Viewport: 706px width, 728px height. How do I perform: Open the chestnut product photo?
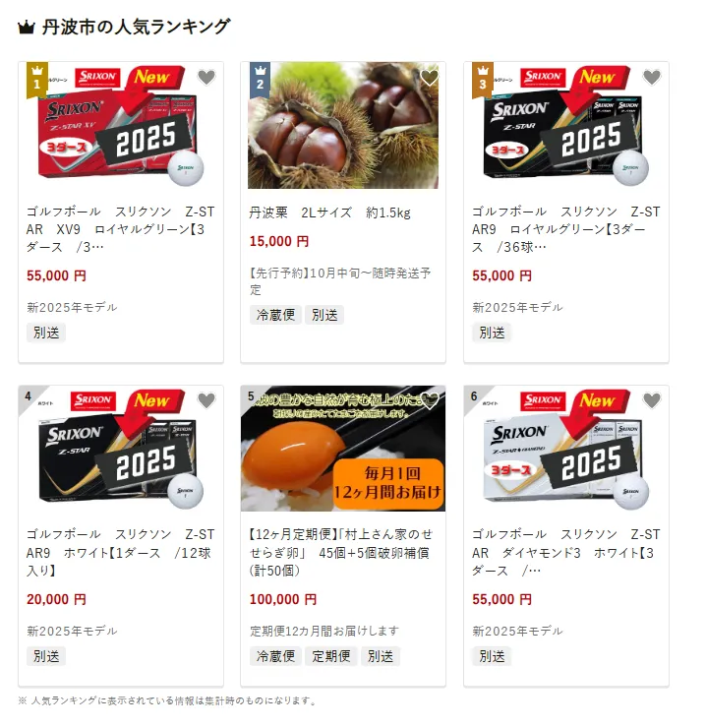[343, 125]
